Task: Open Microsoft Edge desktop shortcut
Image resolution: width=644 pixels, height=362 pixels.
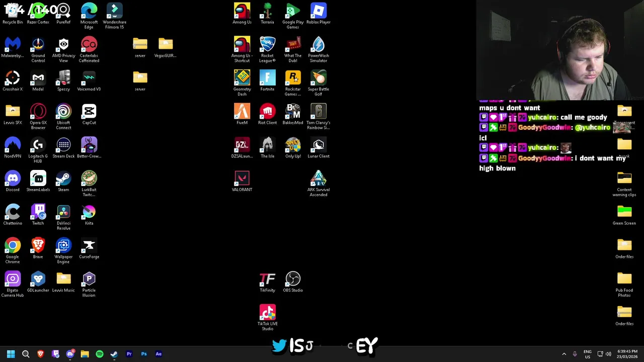Action: tap(89, 16)
